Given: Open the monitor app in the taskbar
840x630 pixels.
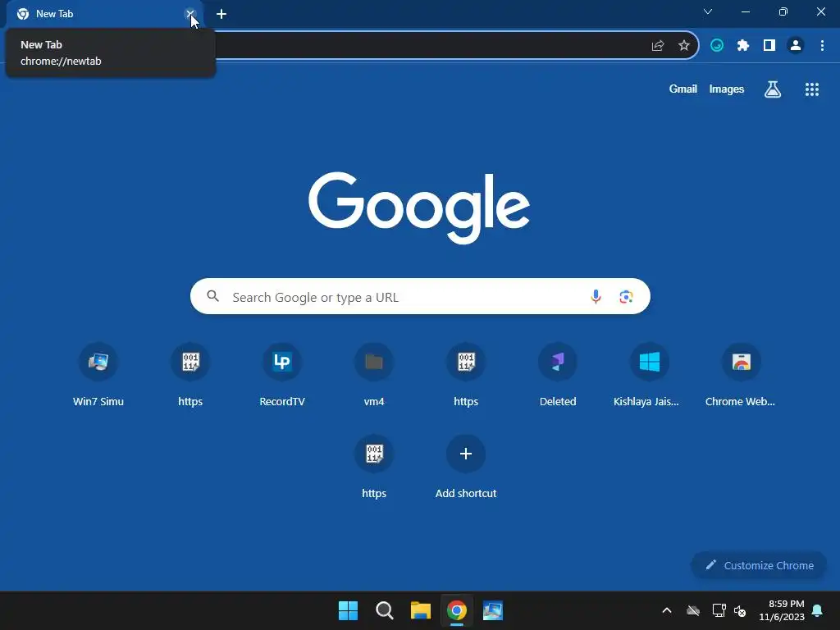Looking at the screenshot, I should (493, 610).
